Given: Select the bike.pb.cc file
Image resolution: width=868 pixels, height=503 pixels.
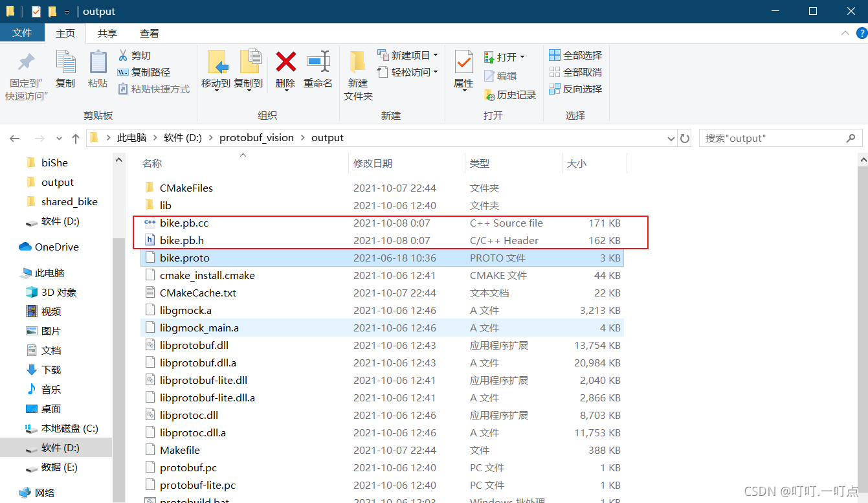Looking at the screenshot, I should tap(382, 223).
